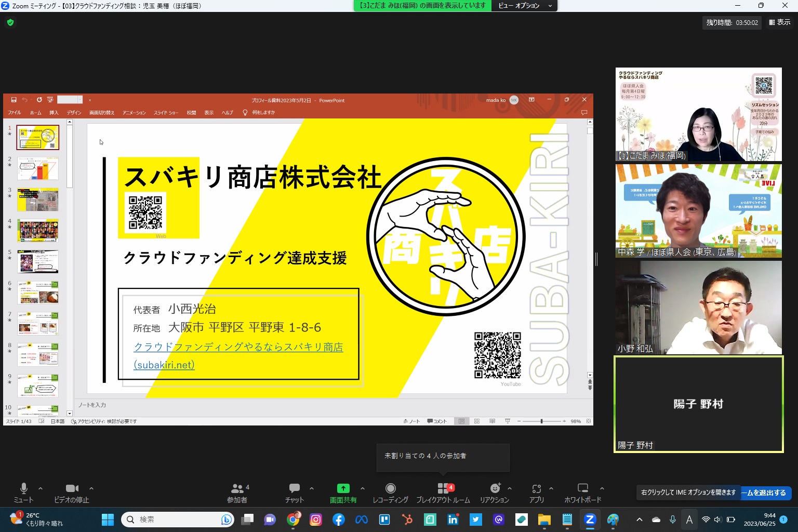This screenshot has height=532, width=798.
Task: Click the Recording icon
Action: pyautogui.click(x=391, y=488)
